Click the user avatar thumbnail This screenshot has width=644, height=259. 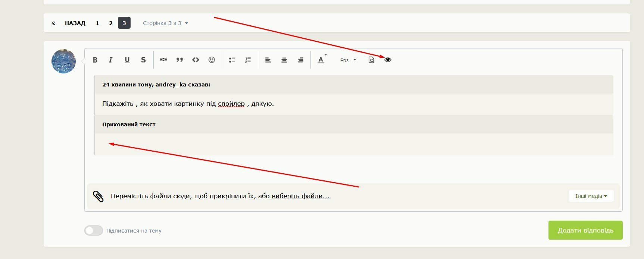63,61
